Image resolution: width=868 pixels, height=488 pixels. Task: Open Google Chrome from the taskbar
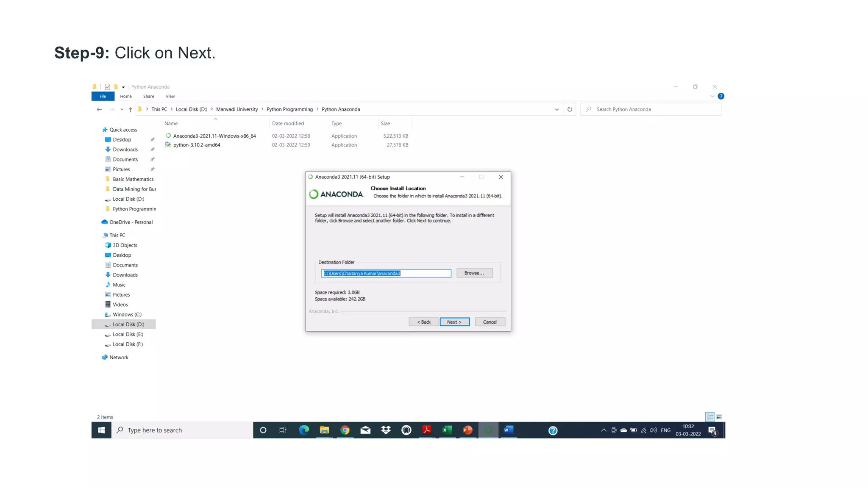tap(345, 430)
